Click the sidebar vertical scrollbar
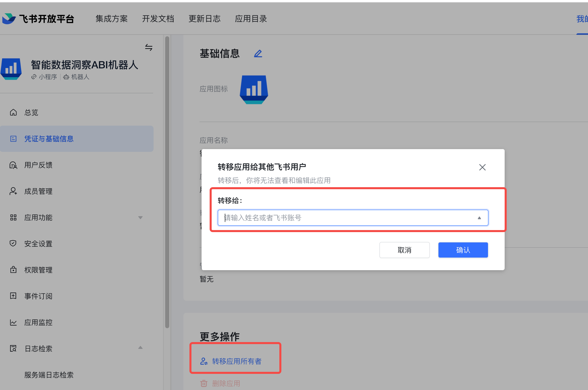588x390 pixels. pos(167,182)
